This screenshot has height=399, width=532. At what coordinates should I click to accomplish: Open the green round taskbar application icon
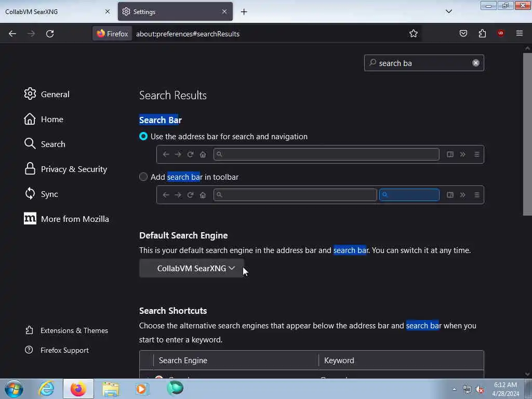[x=175, y=388]
